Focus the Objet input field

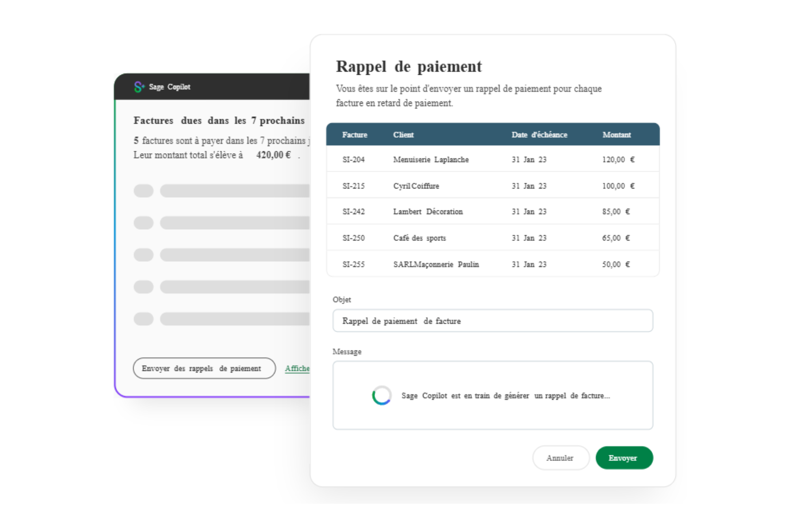click(x=493, y=321)
